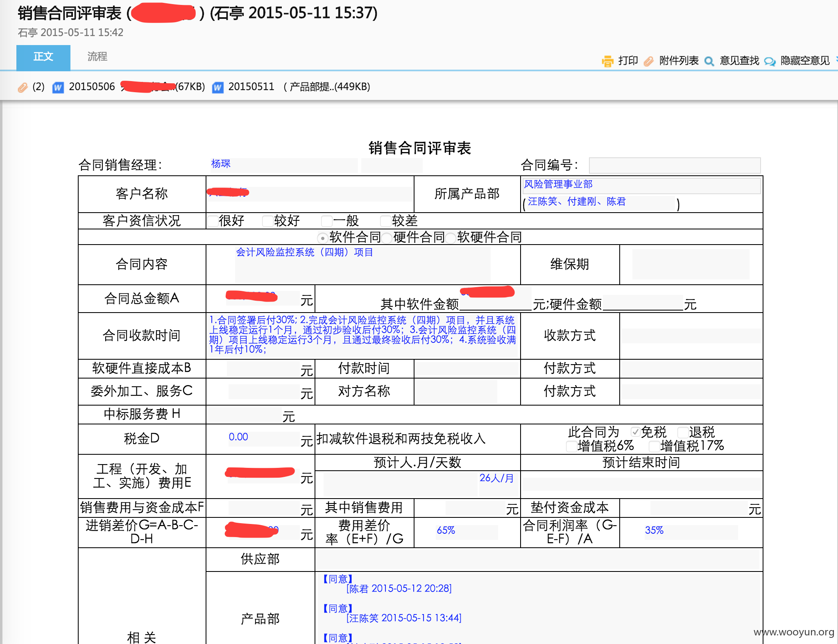The width and height of the screenshot is (838, 644).
Task: Open the 流程 tab
Action: (x=97, y=57)
